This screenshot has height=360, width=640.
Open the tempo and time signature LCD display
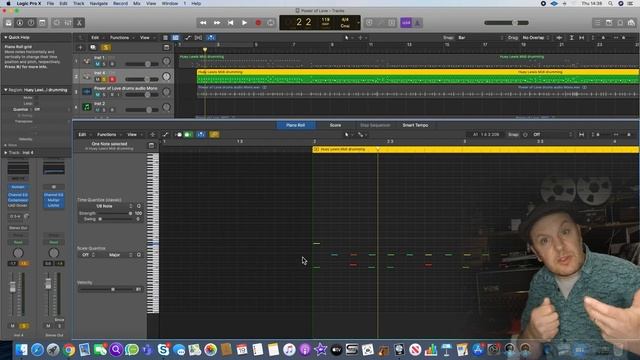320,23
